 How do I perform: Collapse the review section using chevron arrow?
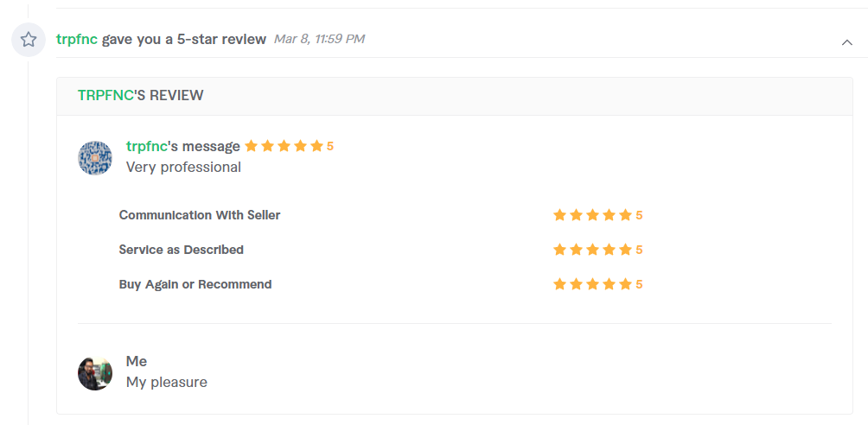point(847,42)
